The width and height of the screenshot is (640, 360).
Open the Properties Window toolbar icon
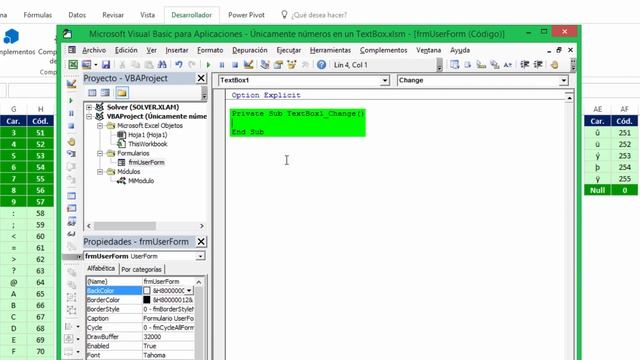[x=278, y=64]
